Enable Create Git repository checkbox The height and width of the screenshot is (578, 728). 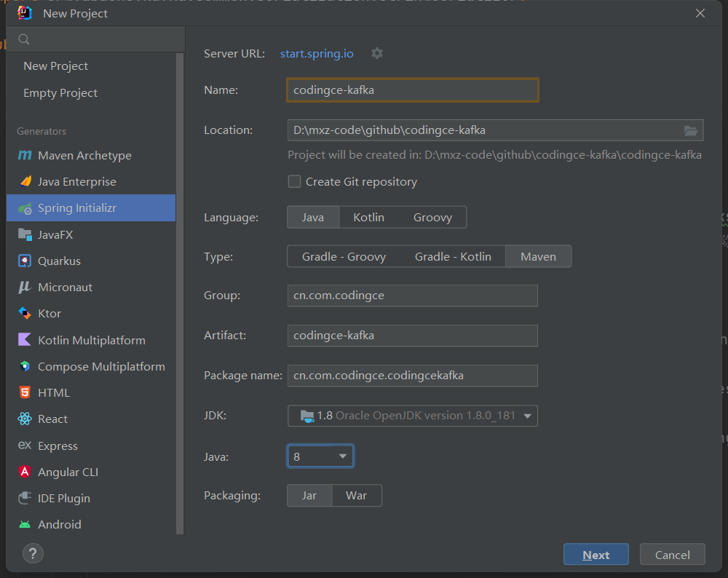click(x=294, y=181)
